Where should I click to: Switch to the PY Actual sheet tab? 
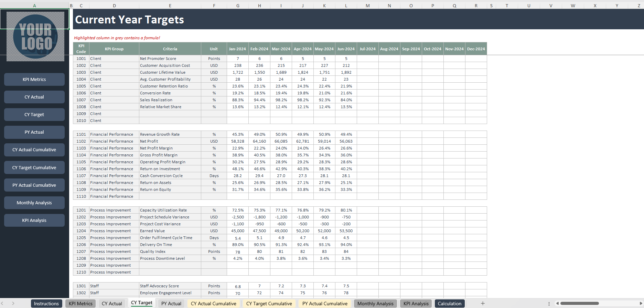pos(171,304)
